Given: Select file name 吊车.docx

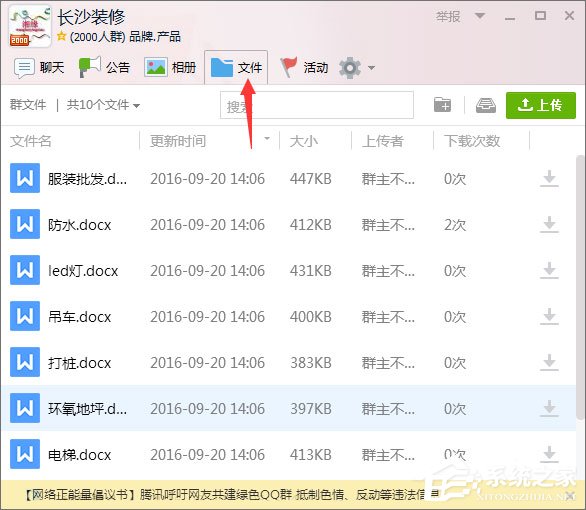Looking at the screenshot, I should tap(80, 317).
